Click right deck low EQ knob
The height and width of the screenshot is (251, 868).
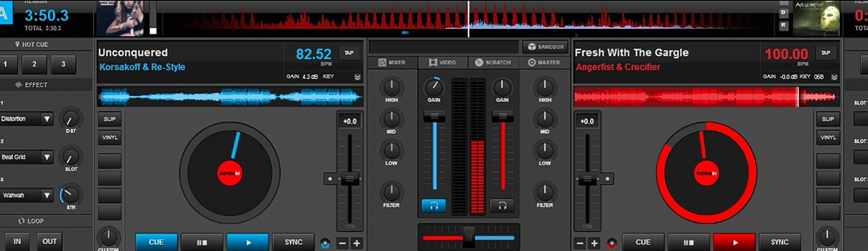coord(545,151)
